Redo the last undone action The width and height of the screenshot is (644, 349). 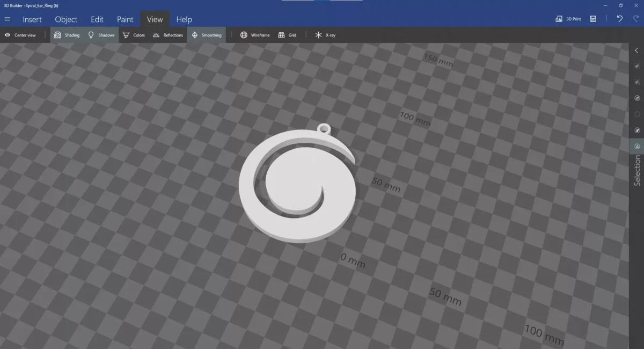(x=636, y=19)
